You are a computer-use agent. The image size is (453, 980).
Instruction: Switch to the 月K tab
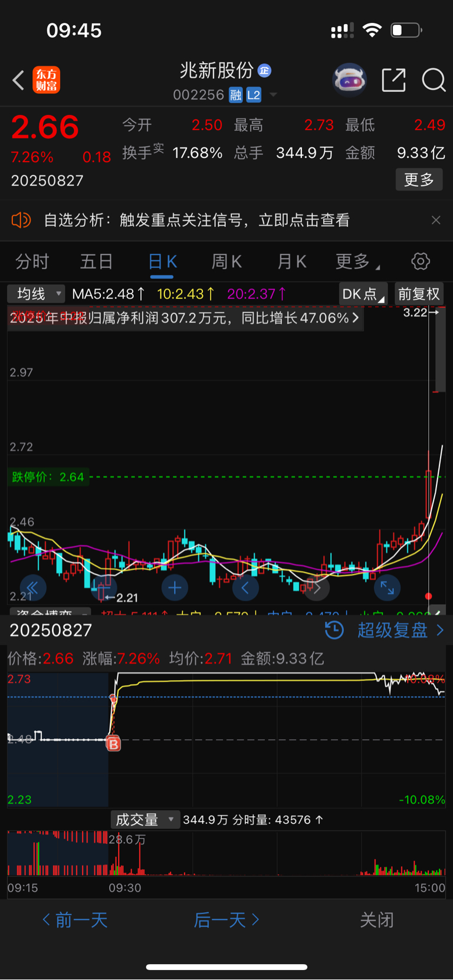click(291, 262)
